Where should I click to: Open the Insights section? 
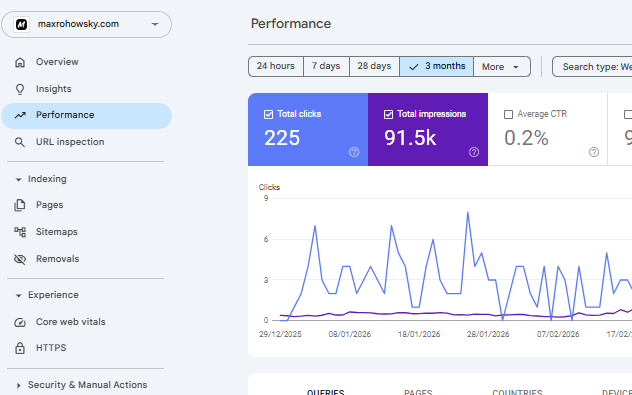pos(86,89)
